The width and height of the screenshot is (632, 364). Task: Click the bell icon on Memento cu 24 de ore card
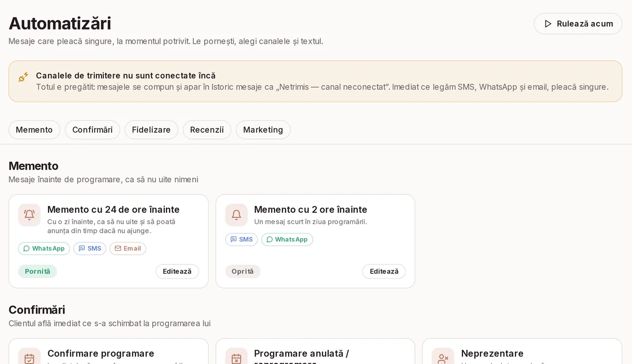pyautogui.click(x=29, y=215)
